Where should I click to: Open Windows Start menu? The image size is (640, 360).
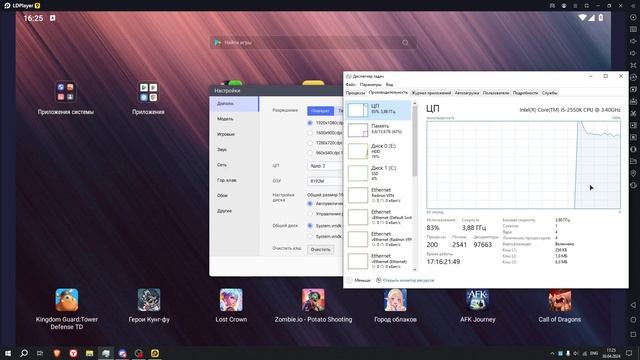pos(8,353)
